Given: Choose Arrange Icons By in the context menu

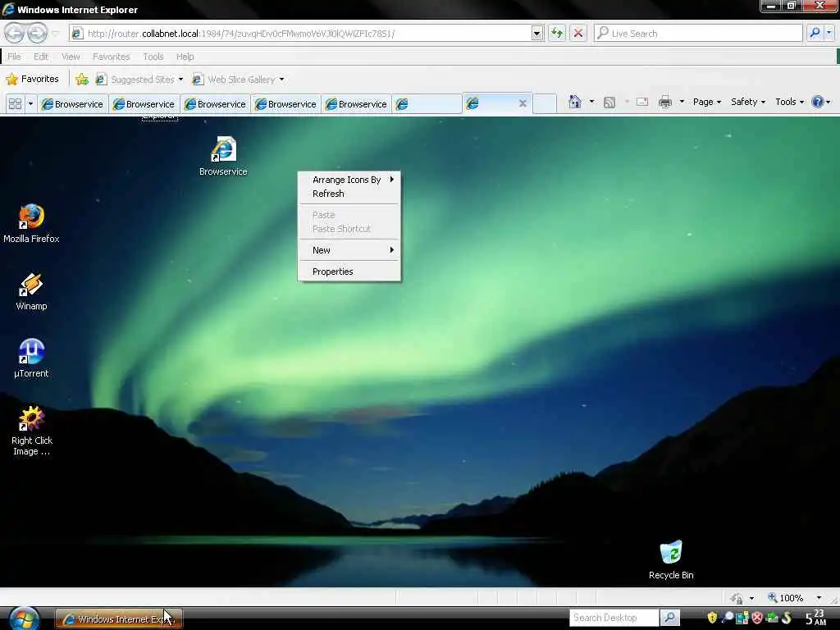Looking at the screenshot, I should point(349,180).
